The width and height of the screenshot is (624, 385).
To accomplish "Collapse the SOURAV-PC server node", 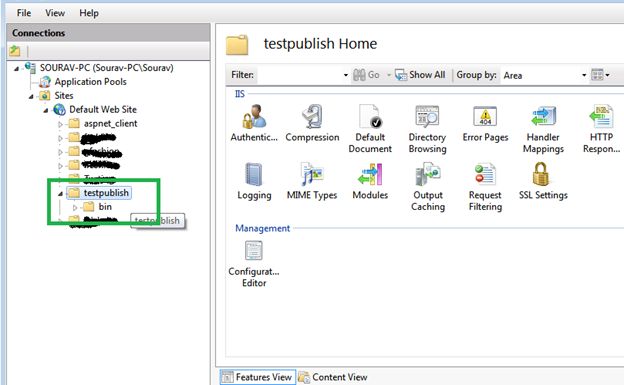I will coord(16,69).
